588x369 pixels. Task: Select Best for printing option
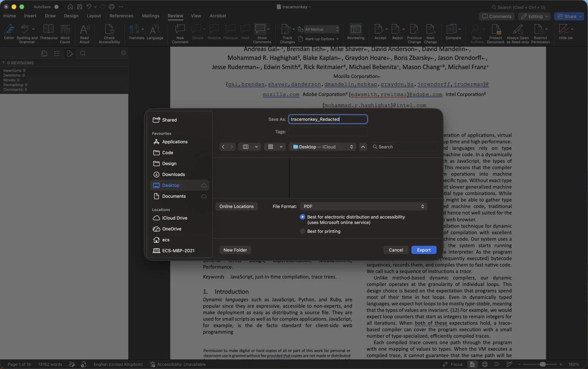[x=302, y=231]
